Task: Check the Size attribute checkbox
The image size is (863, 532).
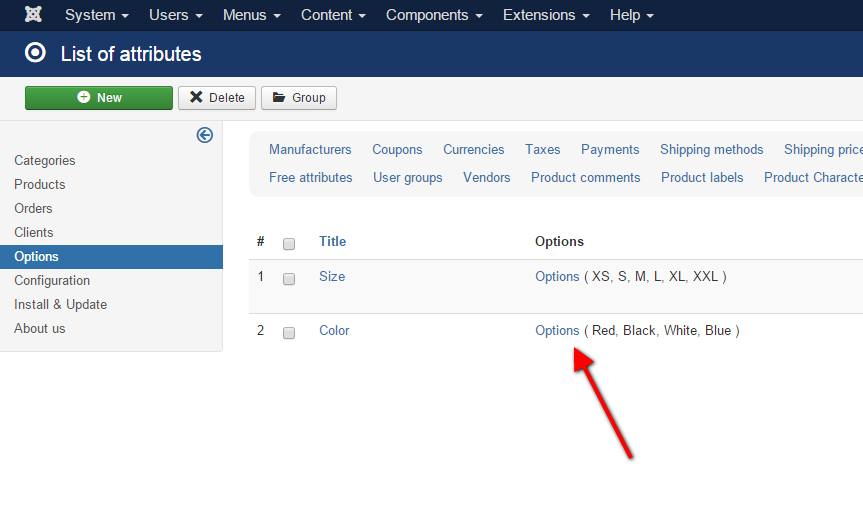Action: point(289,279)
